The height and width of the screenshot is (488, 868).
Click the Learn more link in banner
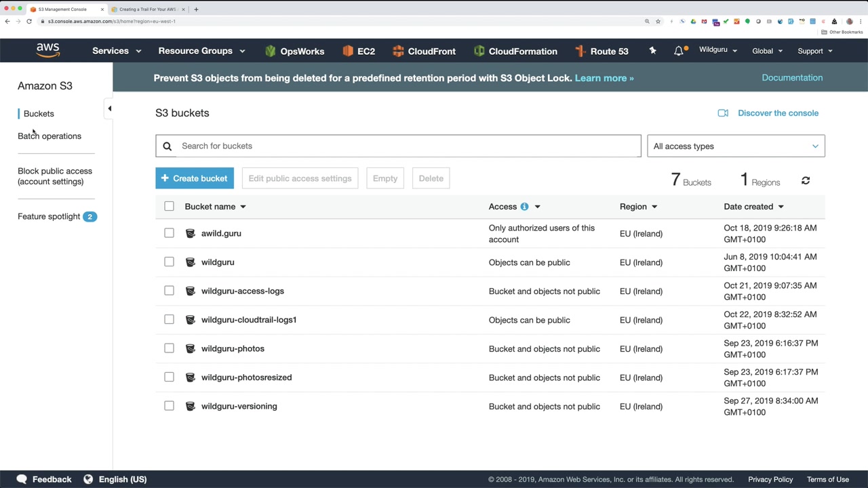pos(604,78)
